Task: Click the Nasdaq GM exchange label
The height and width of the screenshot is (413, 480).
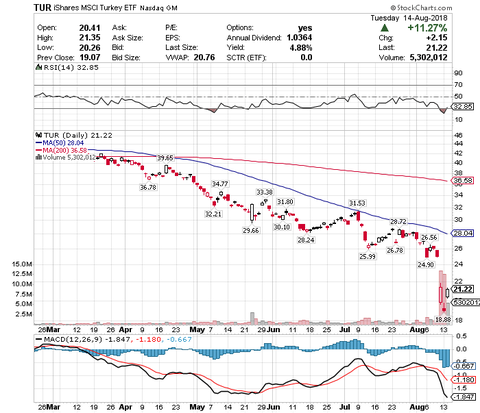Action: tap(158, 8)
